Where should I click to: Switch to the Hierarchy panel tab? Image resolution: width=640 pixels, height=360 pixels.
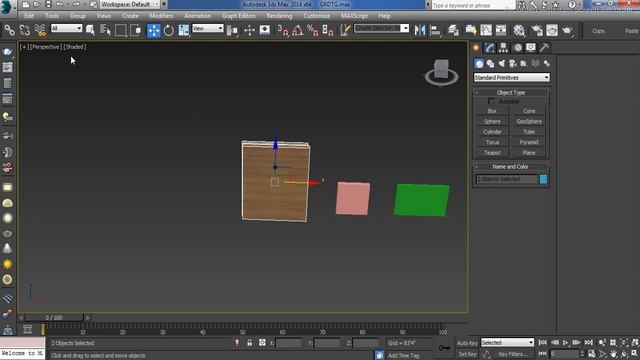(x=503, y=48)
